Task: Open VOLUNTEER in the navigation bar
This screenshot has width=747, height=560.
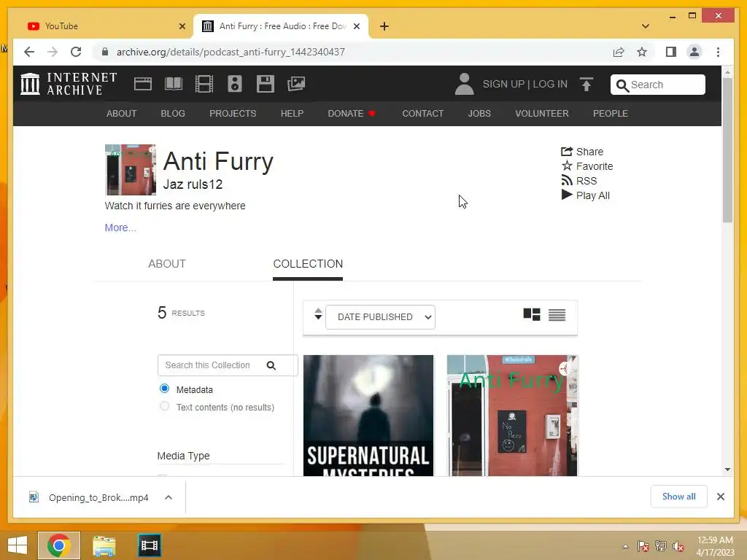Action: tap(542, 114)
